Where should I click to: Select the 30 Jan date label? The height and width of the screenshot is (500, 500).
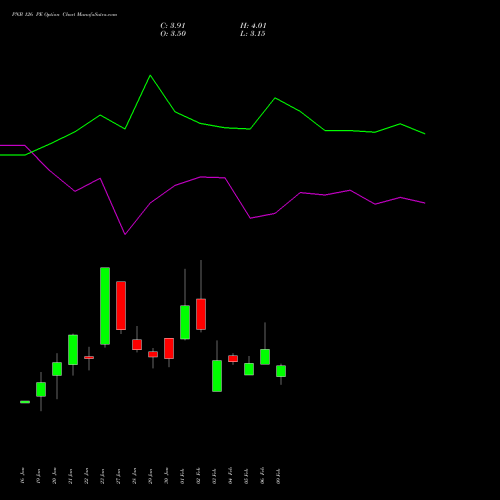[x=166, y=476]
